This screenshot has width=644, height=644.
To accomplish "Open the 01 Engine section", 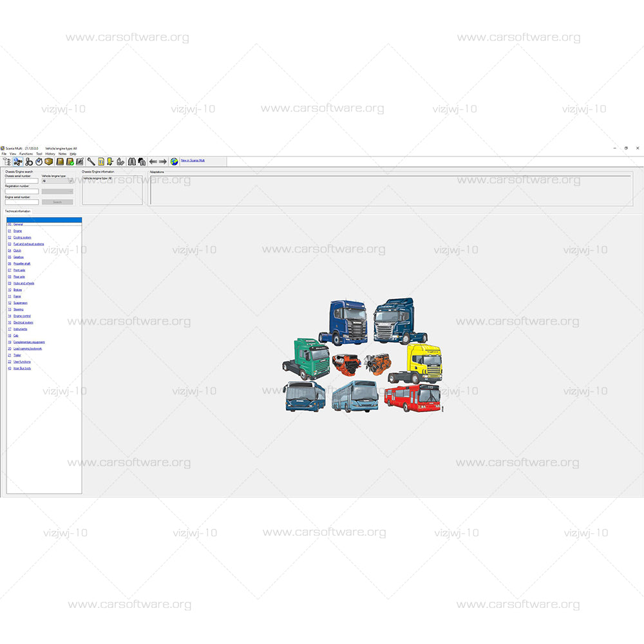I will 15,231.
